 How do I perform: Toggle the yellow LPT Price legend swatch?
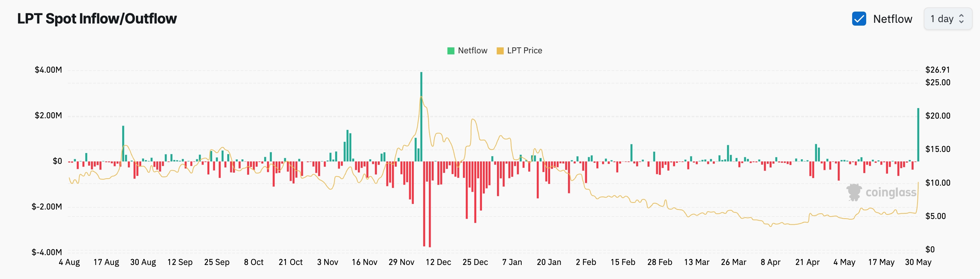coord(500,51)
